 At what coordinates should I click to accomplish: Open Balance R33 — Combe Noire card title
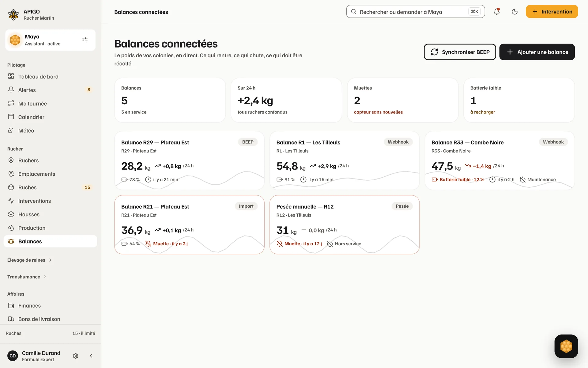coord(467,143)
